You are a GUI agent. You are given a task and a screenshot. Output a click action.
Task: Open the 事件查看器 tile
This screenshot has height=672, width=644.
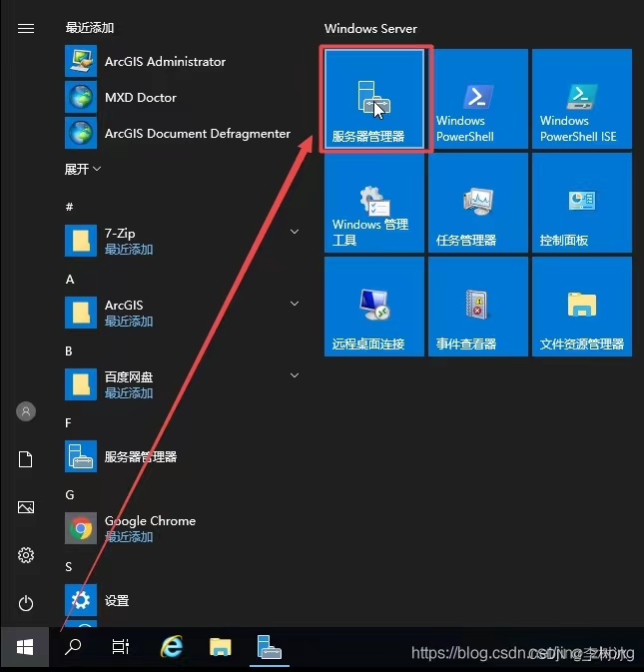478,307
